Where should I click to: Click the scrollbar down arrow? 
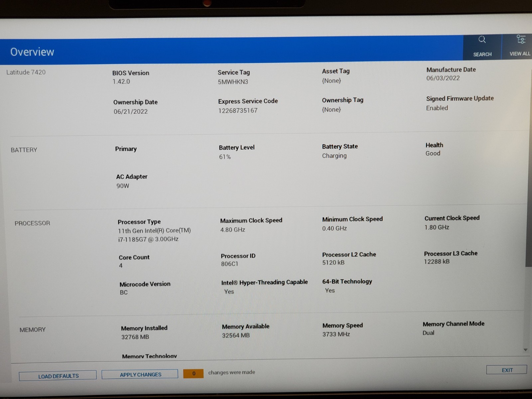pos(526,350)
